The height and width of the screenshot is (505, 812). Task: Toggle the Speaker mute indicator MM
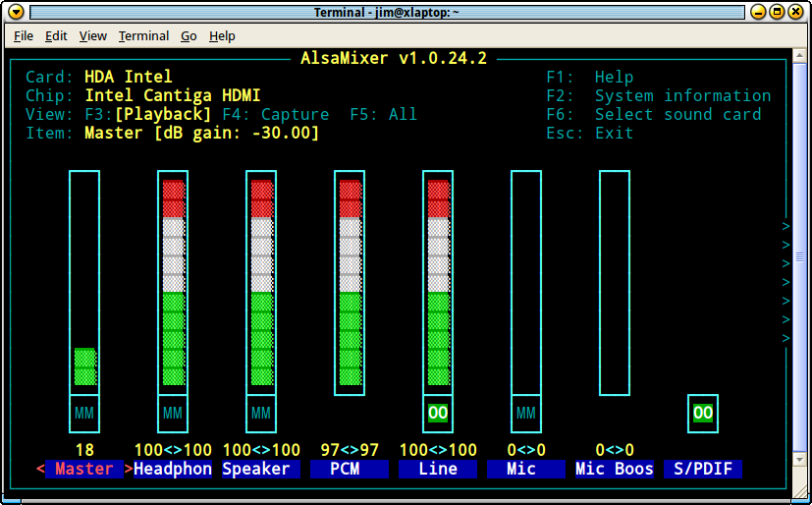(261, 414)
